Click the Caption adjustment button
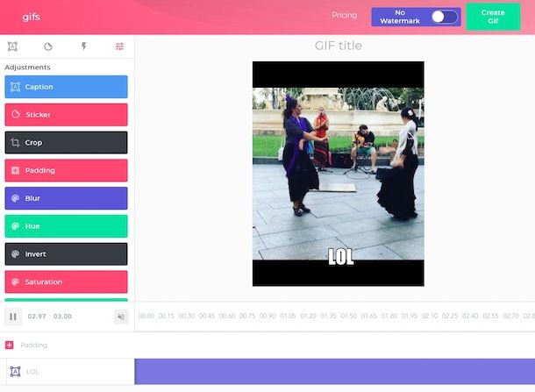535x392 pixels. pyautogui.click(x=66, y=87)
